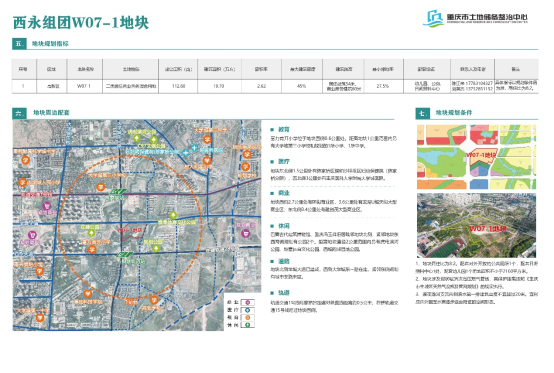554x373 pixels.
Task: Click the 教育 heading in surrounding facilities
Action: (284, 130)
